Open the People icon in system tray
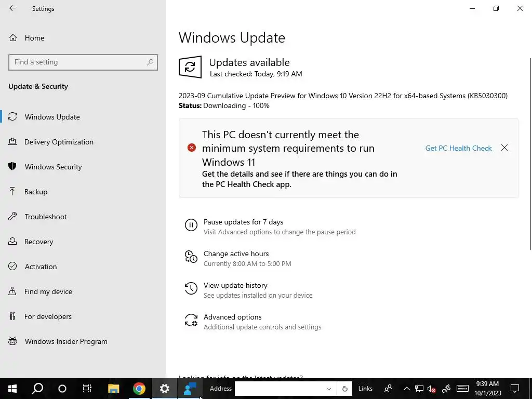Viewport: 532px width, 399px height. pyautogui.click(x=388, y=389)
